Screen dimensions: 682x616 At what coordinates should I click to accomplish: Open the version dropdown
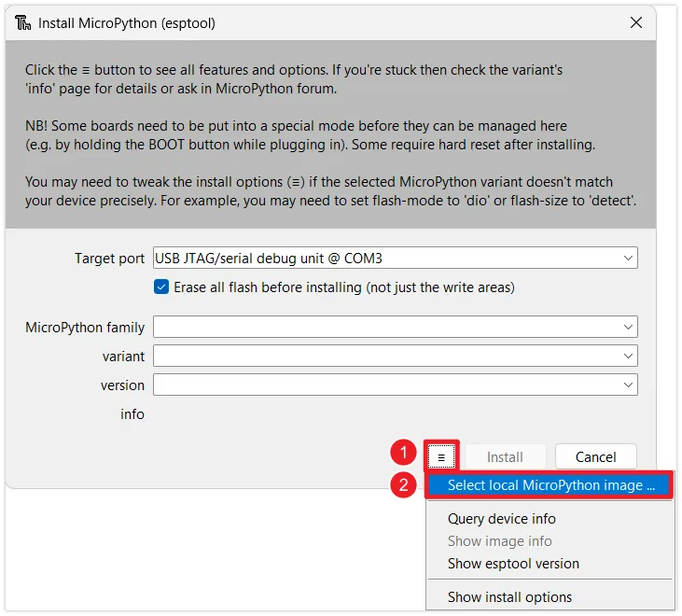pos(628,385)
